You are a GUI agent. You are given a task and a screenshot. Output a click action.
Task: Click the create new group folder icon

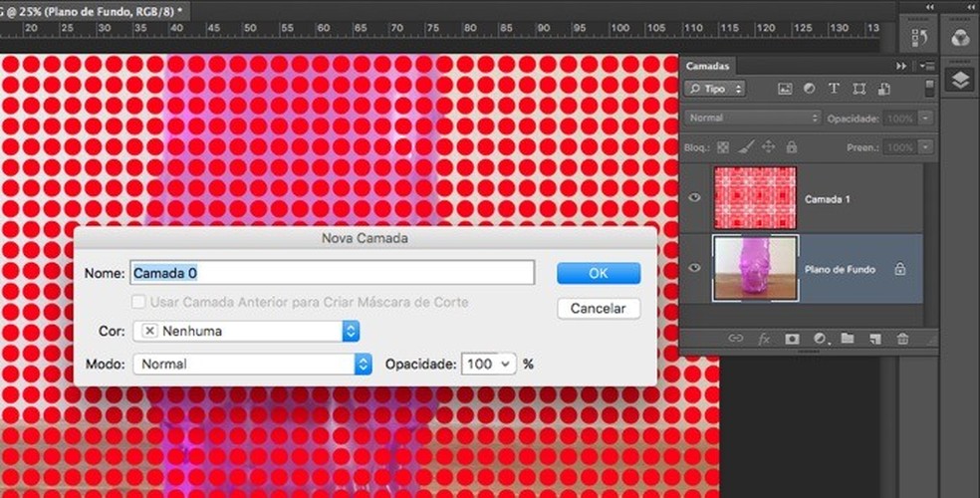(x=847, y=339)
